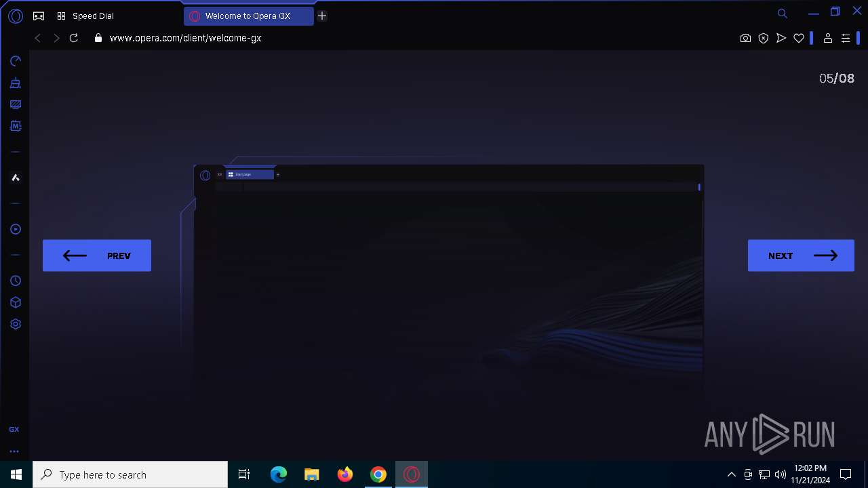Open a new tab with plus button
The height and width of the screenshot is (488, 868).
(x=322, y=16)
